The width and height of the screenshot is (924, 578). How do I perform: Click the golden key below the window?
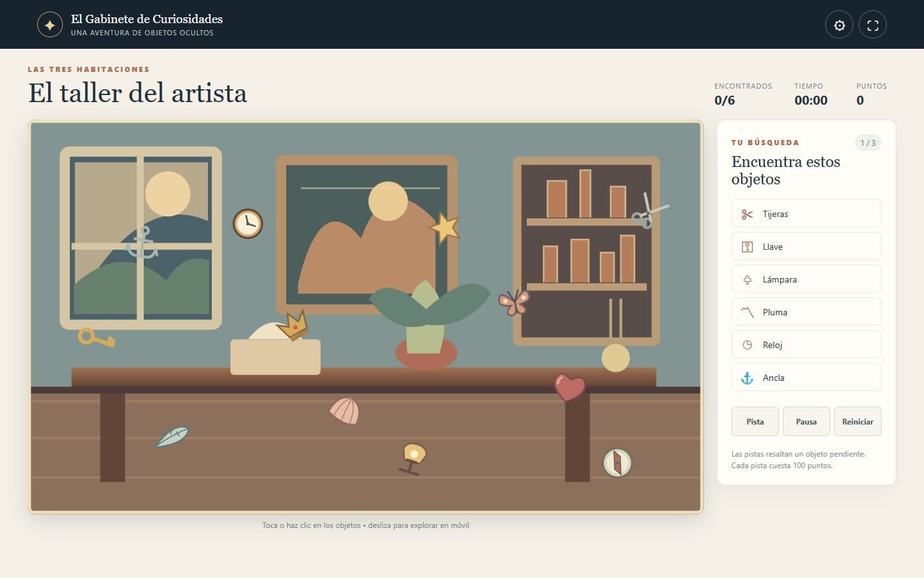coord(96,337)
